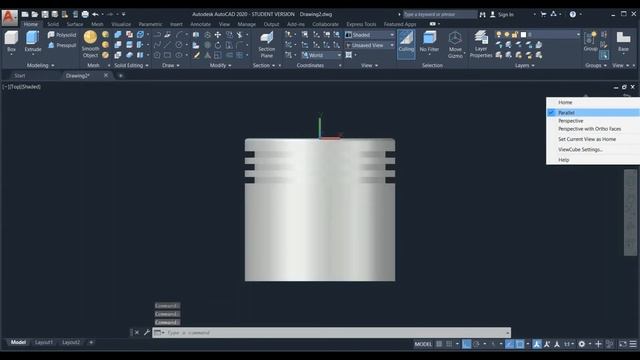The width and height of the screenshot is (640, 360).
Task: Click the Presspull tool
Action: [x=62, y=45]
